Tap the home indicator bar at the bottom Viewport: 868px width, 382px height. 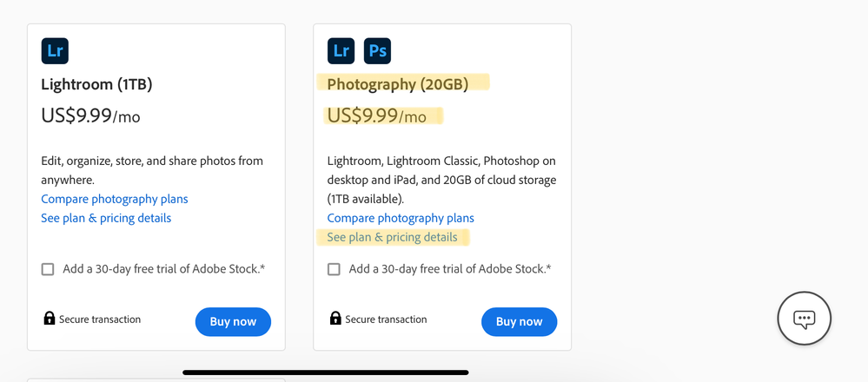[x=326, y=372]
